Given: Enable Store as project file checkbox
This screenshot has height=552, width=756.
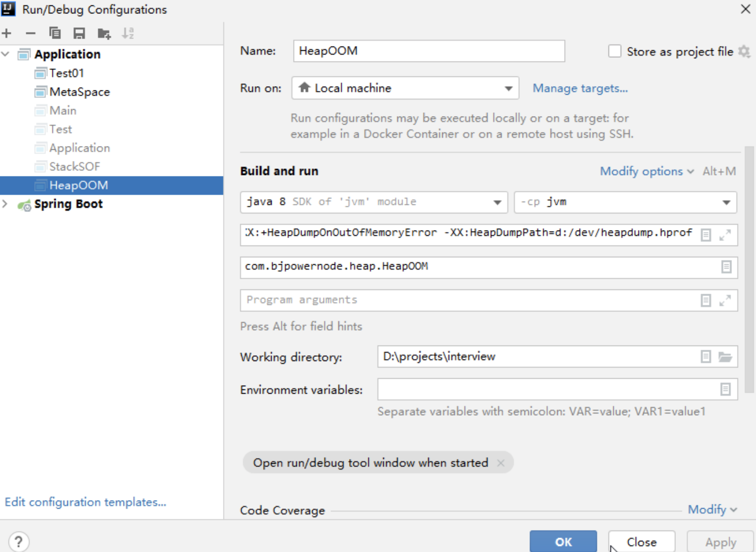Looking at the screenshot, I should point(615,51).
